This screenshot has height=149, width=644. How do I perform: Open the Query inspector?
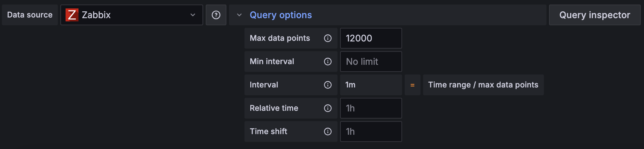click(595, 15)
